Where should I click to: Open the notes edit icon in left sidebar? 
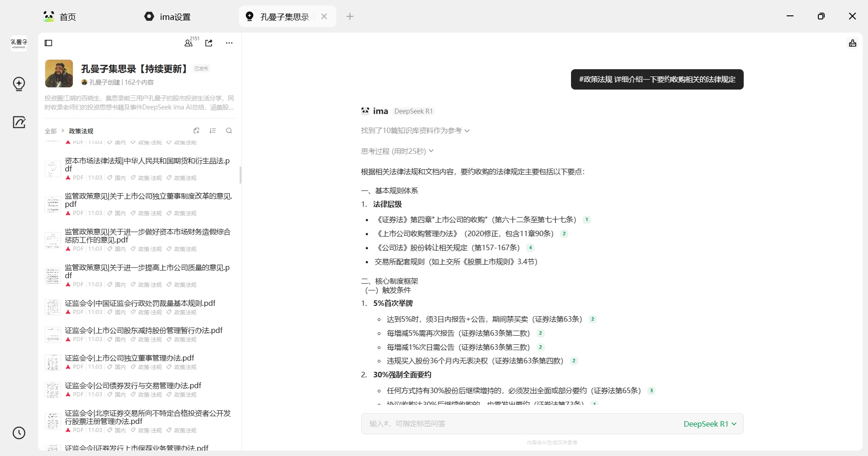19,122
